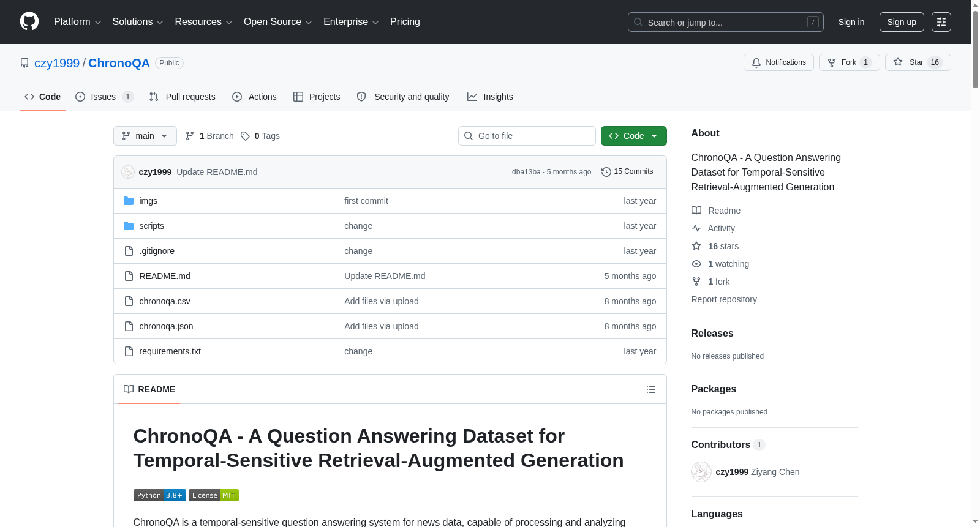Click the chronoqa.json file icon

click(x=129, y=326)
